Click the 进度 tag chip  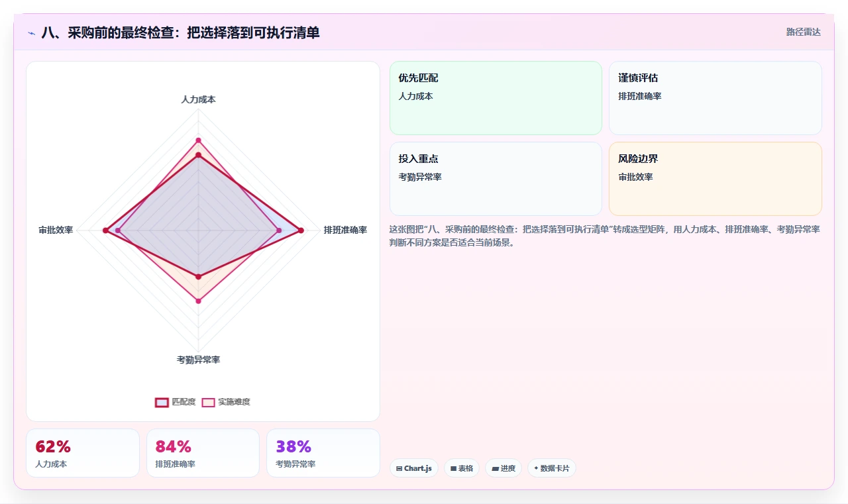point(503,468)
